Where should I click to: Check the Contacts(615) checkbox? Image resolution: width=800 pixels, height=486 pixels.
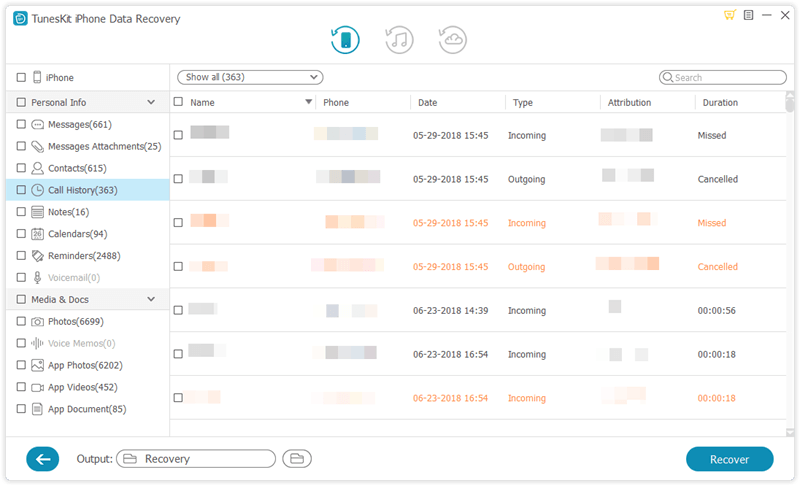[21, 168]
